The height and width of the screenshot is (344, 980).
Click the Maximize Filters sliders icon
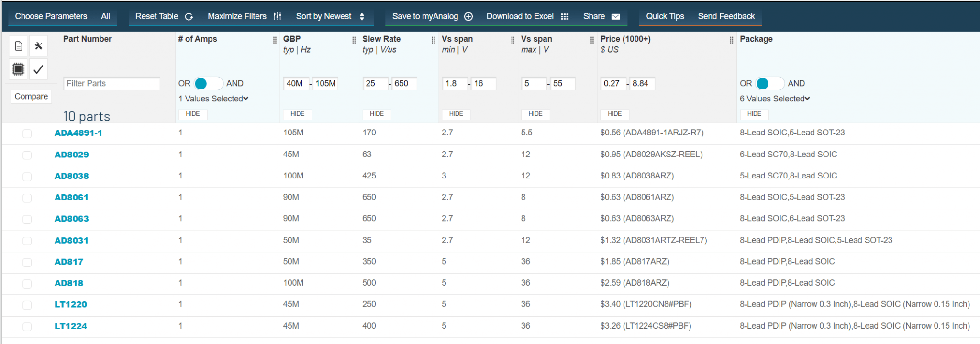coord(277,16)
